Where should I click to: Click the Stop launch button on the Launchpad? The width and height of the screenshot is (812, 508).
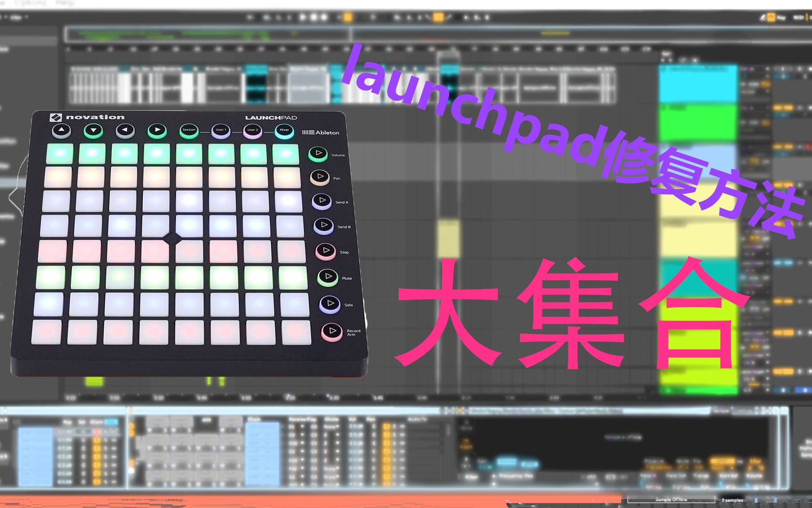pos(326,251)
